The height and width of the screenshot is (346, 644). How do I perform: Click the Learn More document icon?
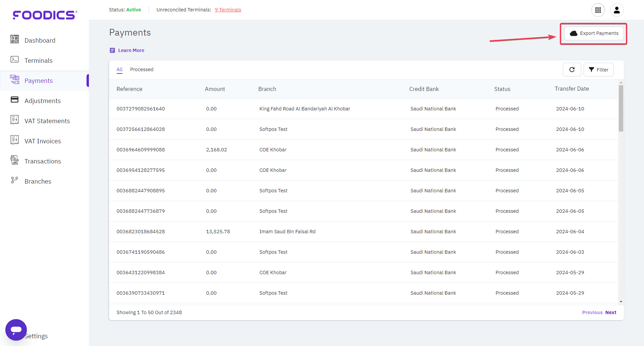(112, 50)
